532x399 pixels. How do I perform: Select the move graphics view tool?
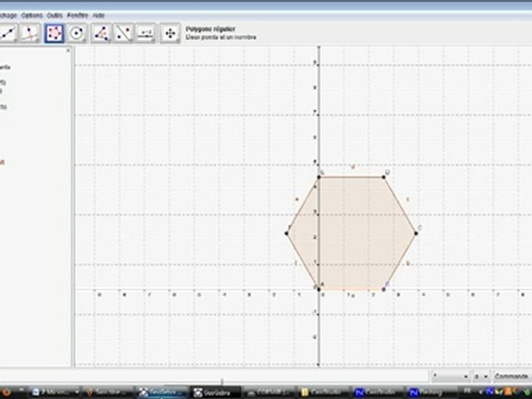click(170, 33)
